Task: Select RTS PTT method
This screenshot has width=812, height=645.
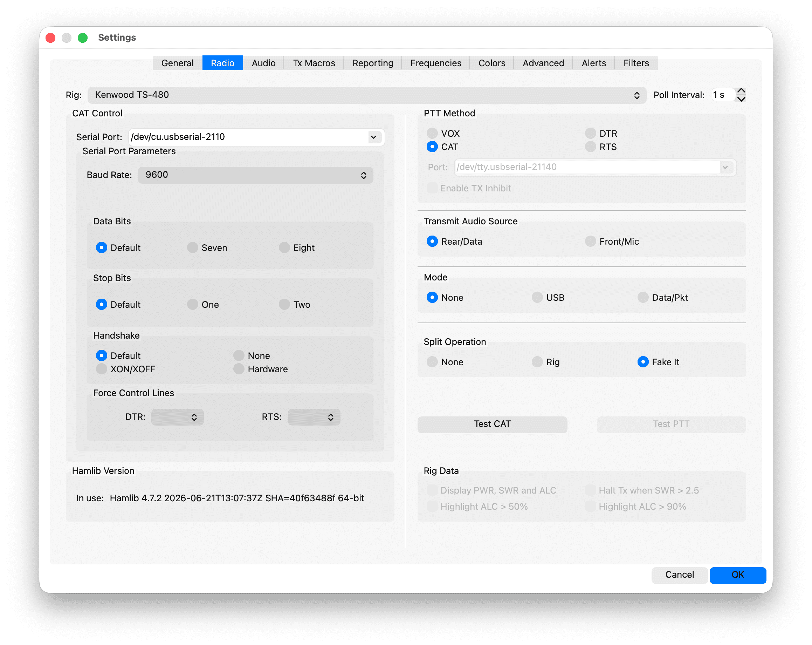Action: point(601,147)
